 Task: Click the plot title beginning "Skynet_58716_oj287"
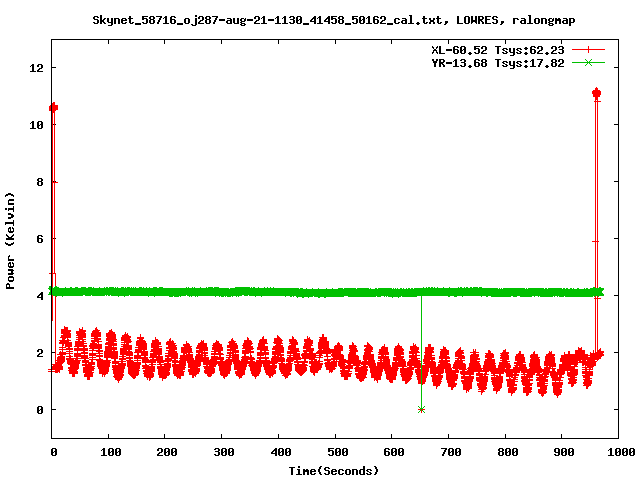333,20
